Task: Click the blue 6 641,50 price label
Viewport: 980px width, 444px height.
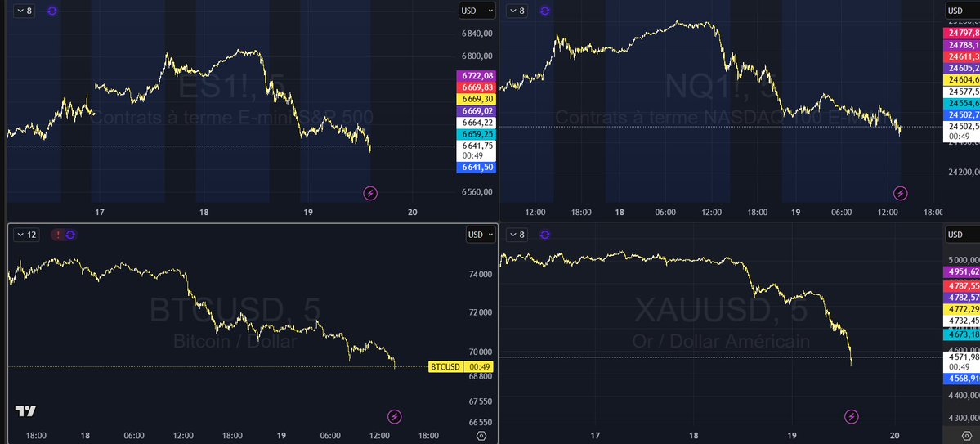Action: tap(477, 167)
